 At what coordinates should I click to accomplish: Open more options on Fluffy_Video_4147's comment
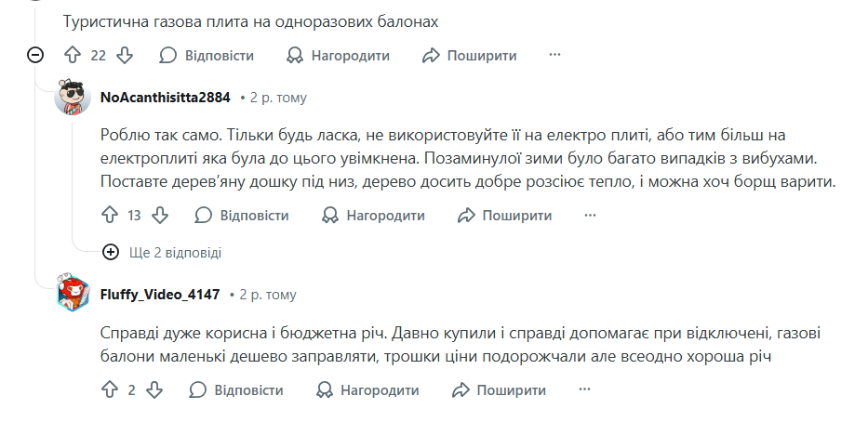584,390
